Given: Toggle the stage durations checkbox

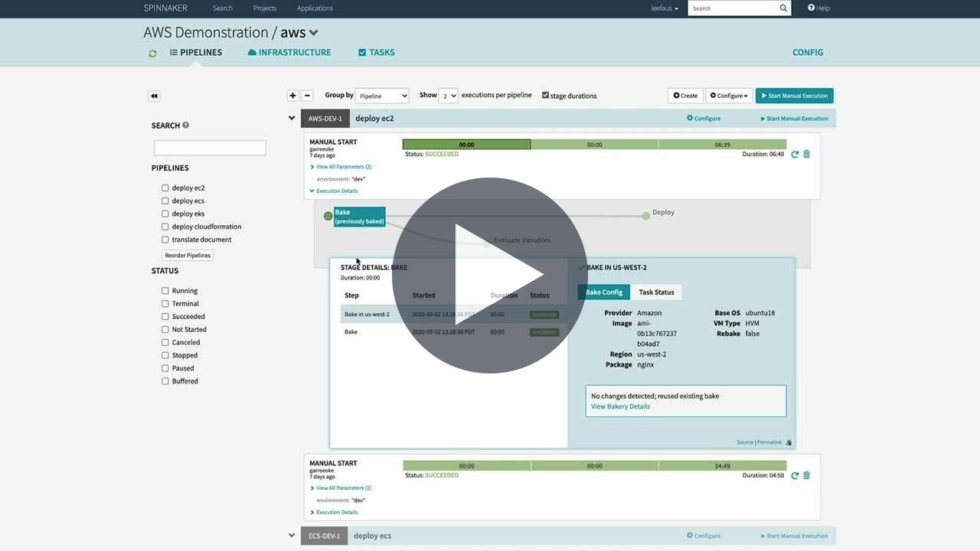Looking at the screenshot, I should coord(545,96).
